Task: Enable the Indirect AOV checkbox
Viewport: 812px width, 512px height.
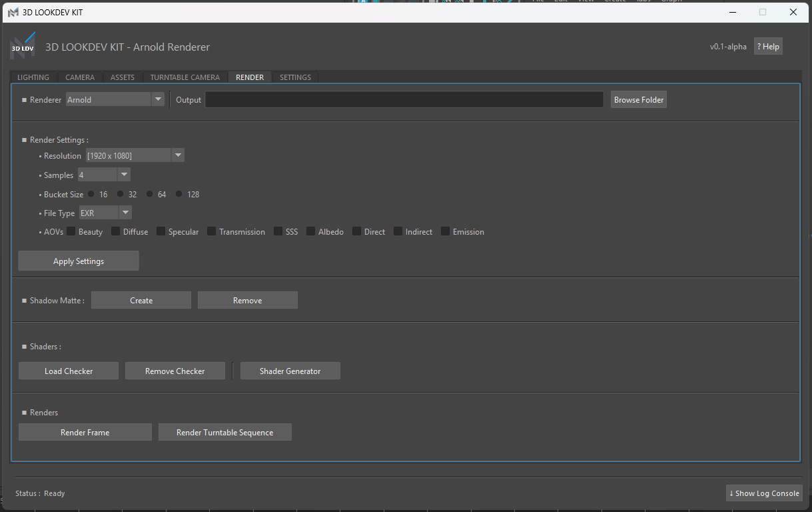Action: tap(398, 231)
